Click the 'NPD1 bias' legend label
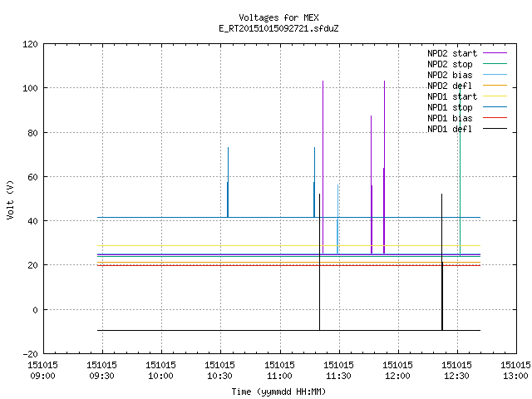 point(450,118)
